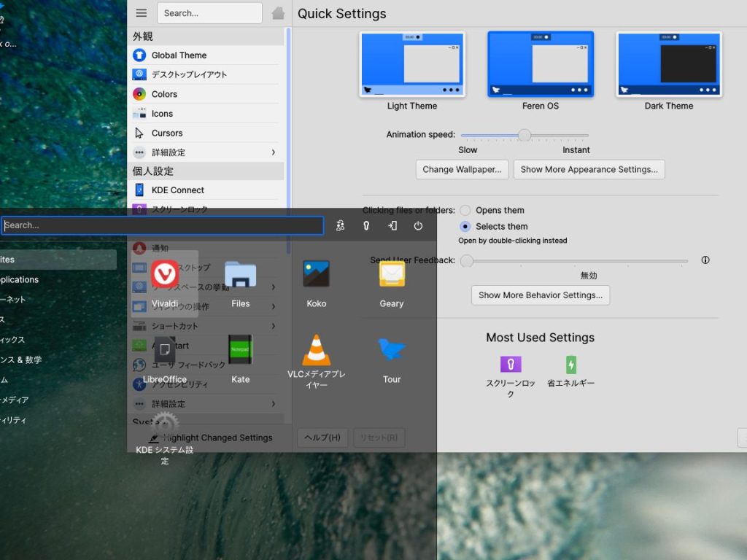747x560 pixels.
Task: Open the hamburger menu in System Settings
Action: tap(141, 13)
